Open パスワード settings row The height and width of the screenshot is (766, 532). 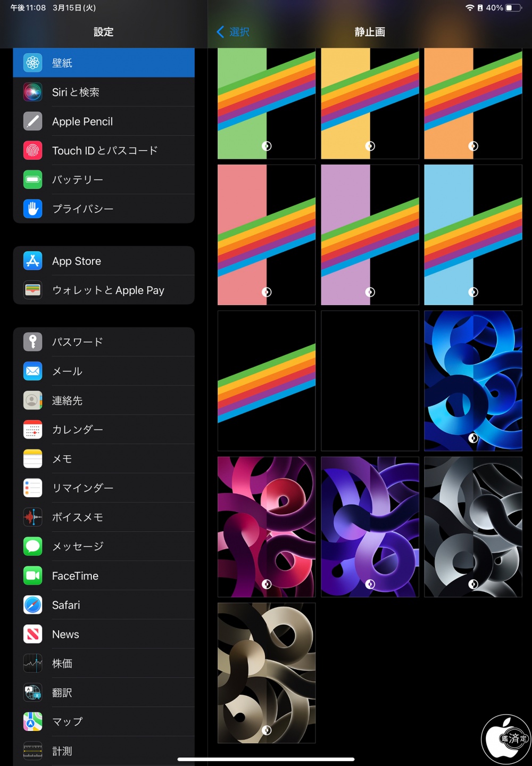[x=104, y=342]
